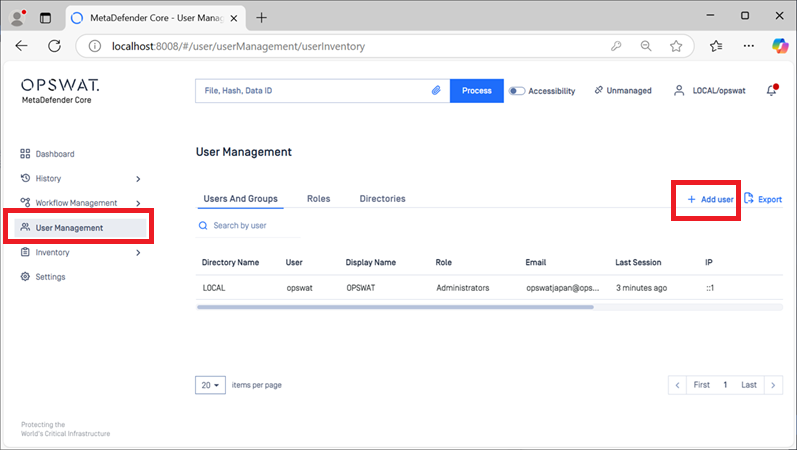Toggle the Accessibility switch
Viewport: 797px width, 450px height.
(517, 91)
